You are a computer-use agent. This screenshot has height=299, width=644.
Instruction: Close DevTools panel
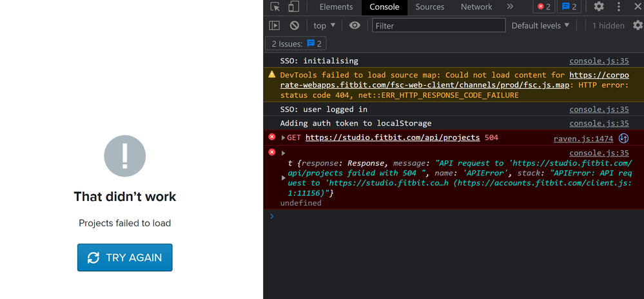[x=638, y=6]
